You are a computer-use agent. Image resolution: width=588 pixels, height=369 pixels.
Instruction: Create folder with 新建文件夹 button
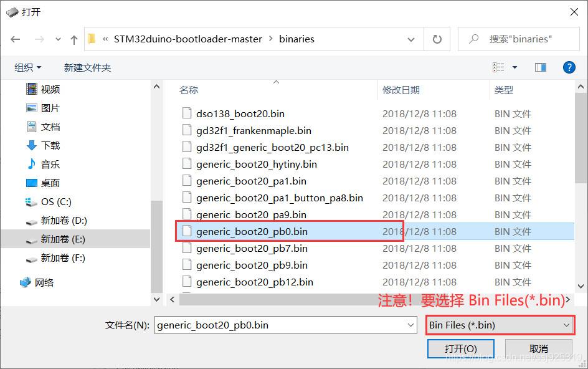[87, 67]
